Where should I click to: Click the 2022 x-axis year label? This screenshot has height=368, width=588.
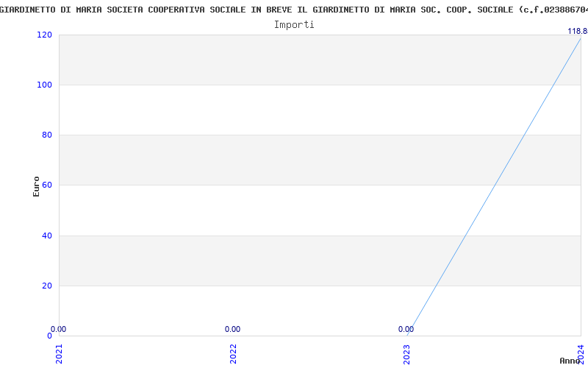pyautogui.click(x=233, y=354)
